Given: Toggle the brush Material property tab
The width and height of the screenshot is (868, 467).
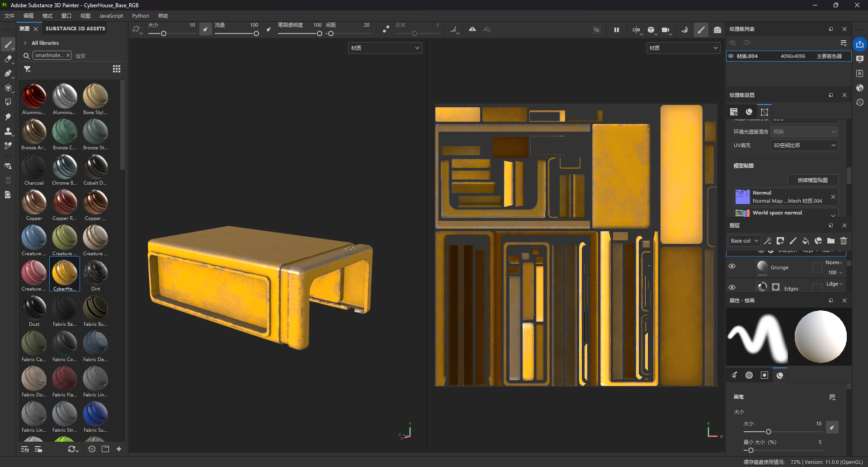Looking at the screenshot, I should coord(780,375).
